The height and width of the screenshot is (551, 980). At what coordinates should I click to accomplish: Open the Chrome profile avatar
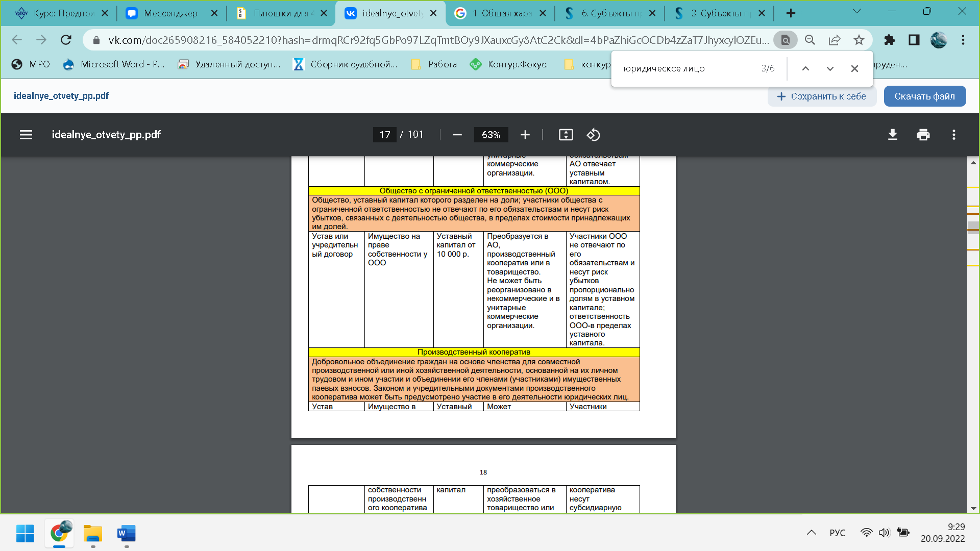point(939,40)
